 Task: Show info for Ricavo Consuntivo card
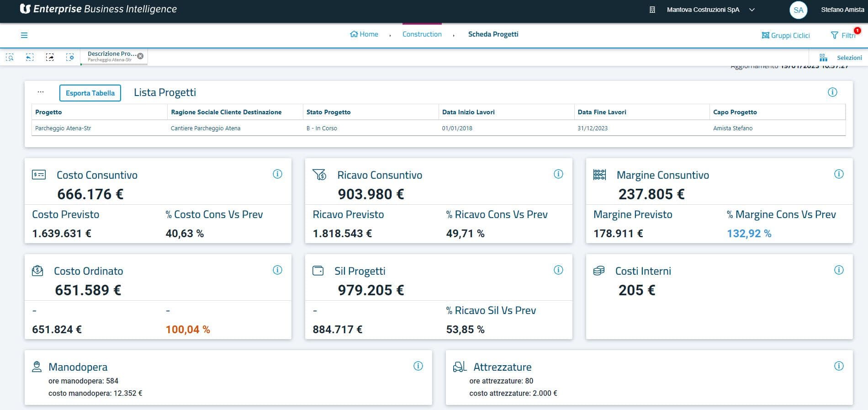point(558,174)
